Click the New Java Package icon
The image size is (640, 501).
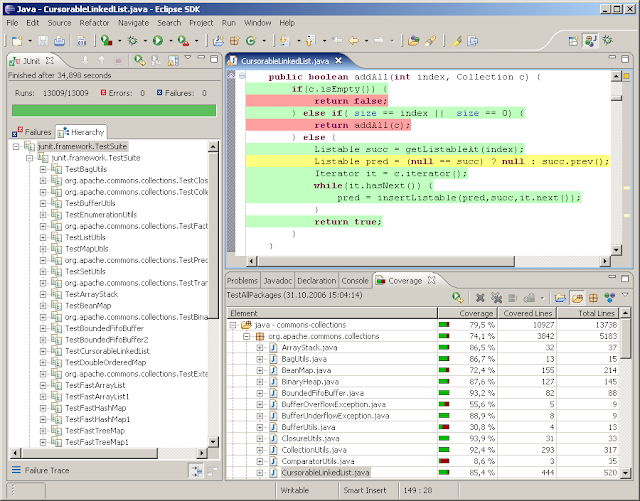point(235,40)
